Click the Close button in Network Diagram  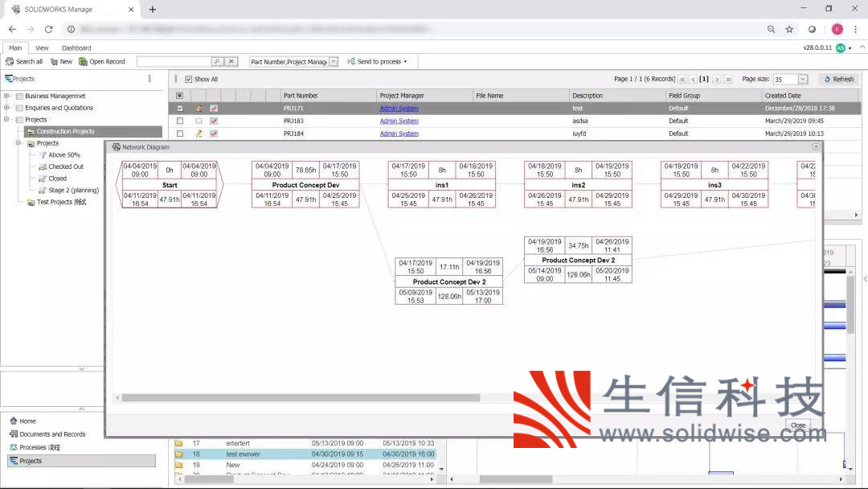pyautogui.click(x=798, y=425)
